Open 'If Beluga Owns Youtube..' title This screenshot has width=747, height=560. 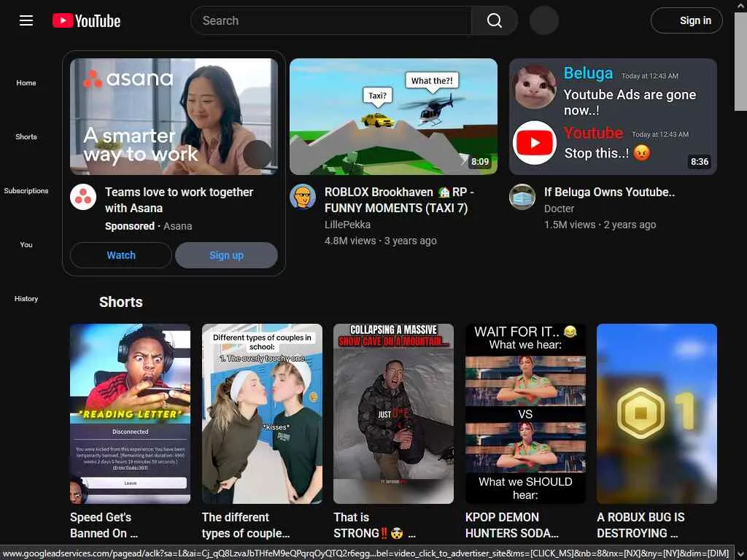609,192
